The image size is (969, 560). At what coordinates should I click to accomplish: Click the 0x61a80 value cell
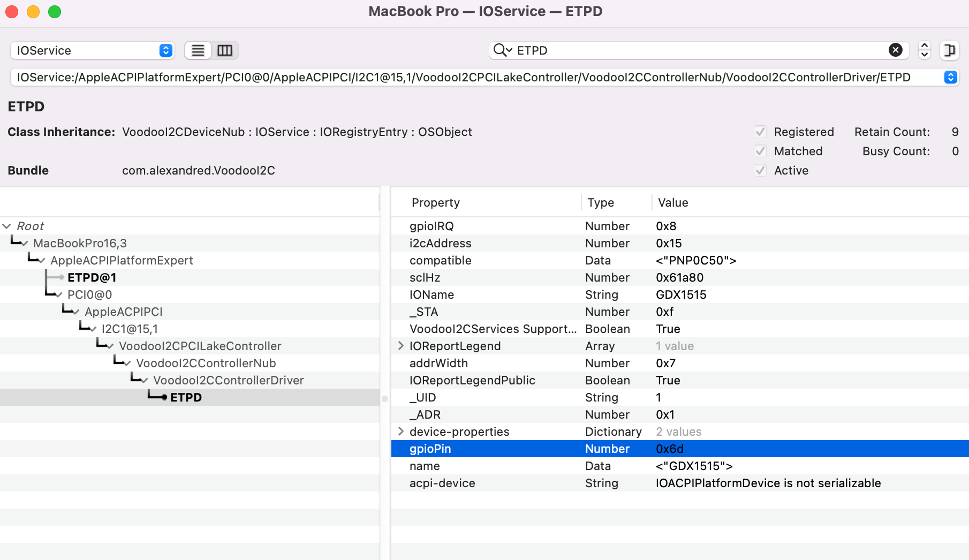(679, 277)
